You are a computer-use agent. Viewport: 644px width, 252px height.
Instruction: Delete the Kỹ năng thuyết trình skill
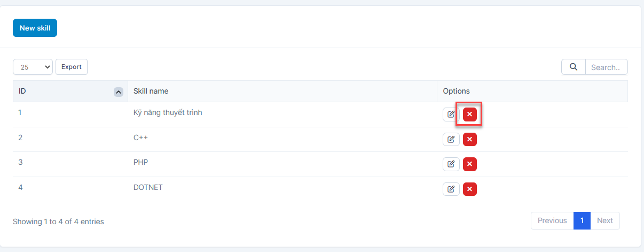point(469,114)
